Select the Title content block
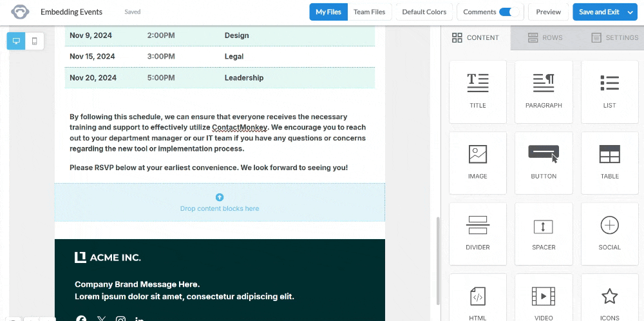 click(478, 92)
